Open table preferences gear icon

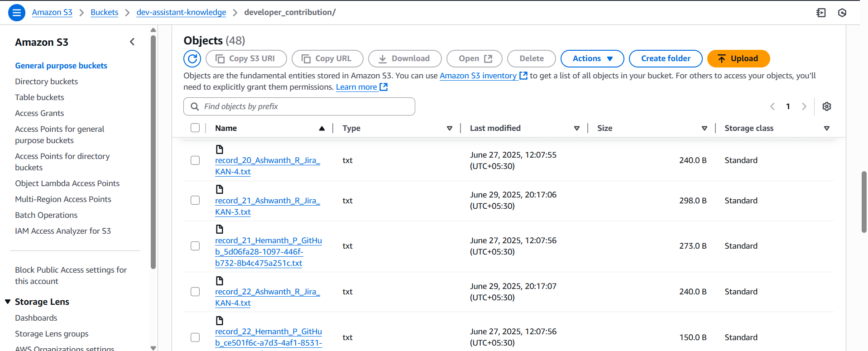click(827, 106)
